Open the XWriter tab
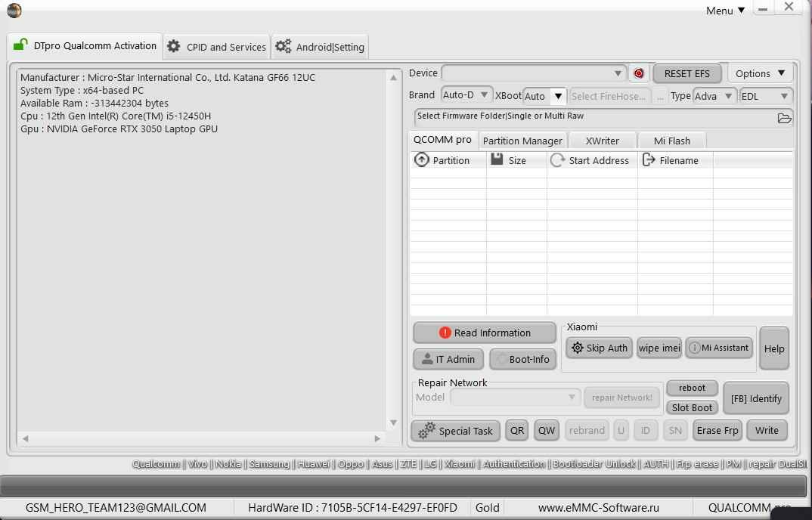Image resolution: width=812 pixels, height=520 pixels. [x=602, y=141]
